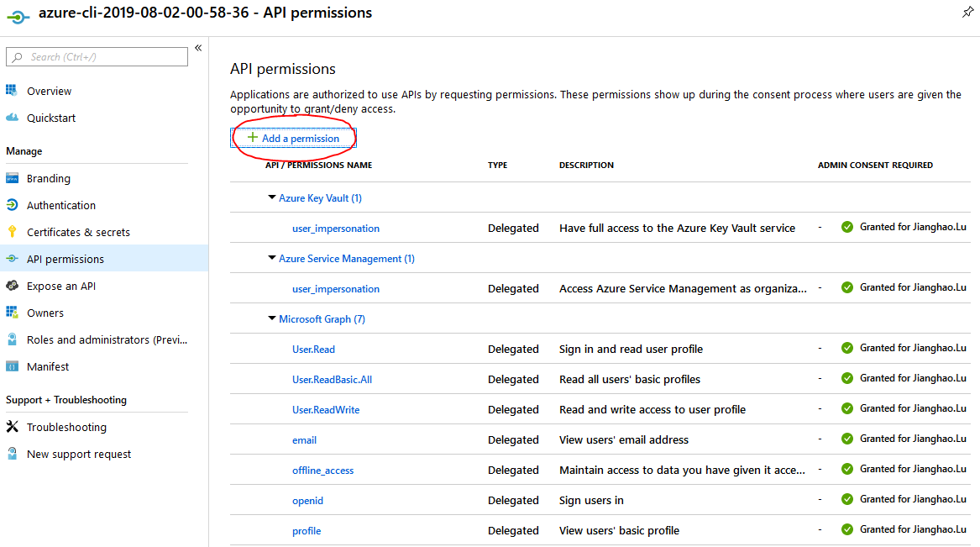This screenshot has height=547, width=980.
Task: Click the search magnifier icon in the sidebar
Action: (x=17, y=57)
